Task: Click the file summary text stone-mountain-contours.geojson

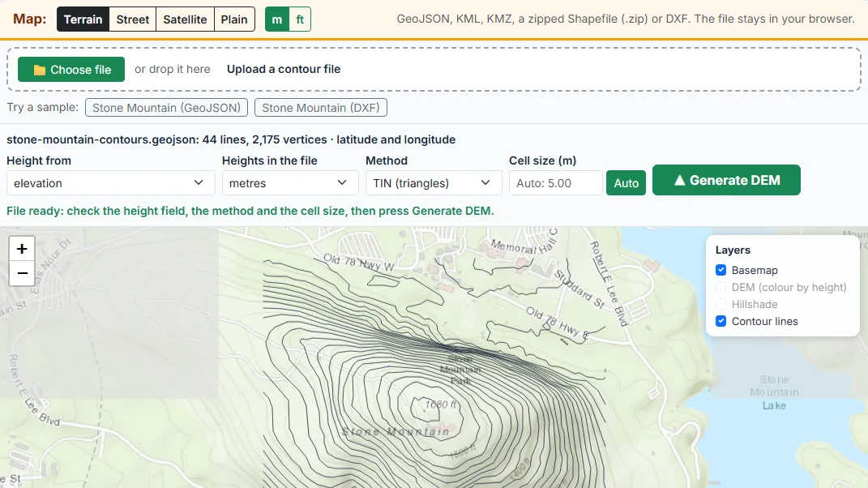Action: [231, 139]
